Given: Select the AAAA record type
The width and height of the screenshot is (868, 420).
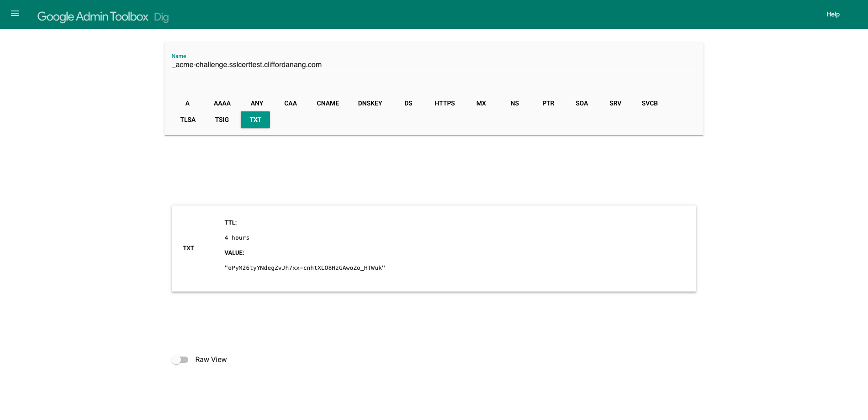Looking at the screenshot, I should pos(222,103).
